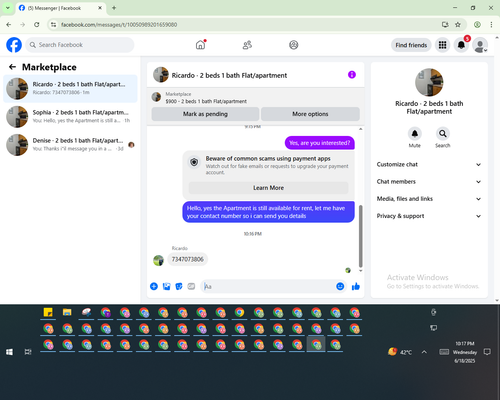500x400 pixels.
Task: Open the Ricardo conversation in the list
Action: click(70, 88)
